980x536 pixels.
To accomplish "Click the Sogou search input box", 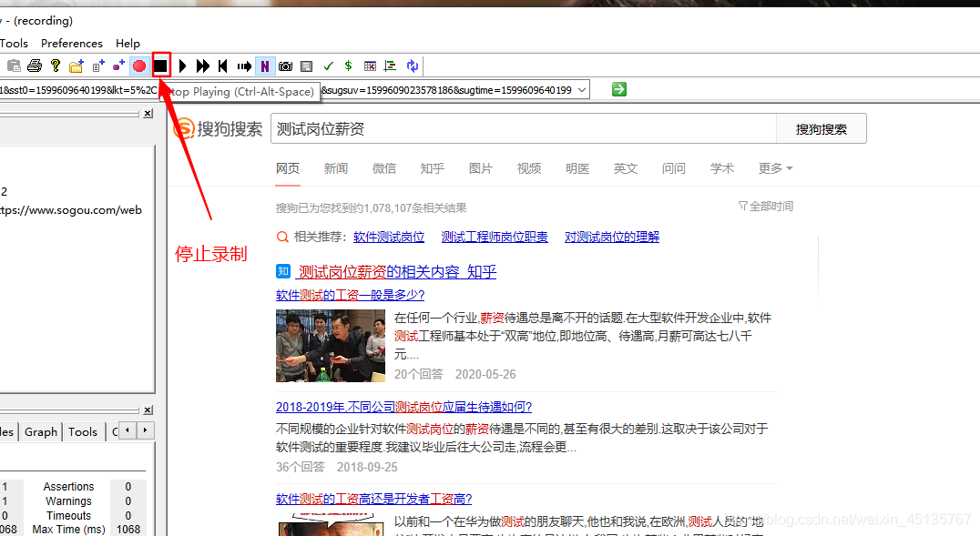I will (x=523, y=128).
